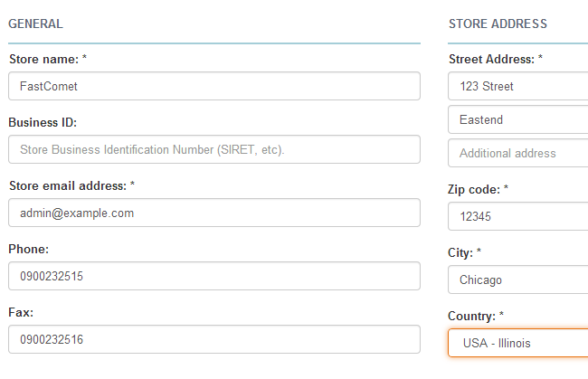Click the STORE ADDRESS section heading

tap(498, 24)
